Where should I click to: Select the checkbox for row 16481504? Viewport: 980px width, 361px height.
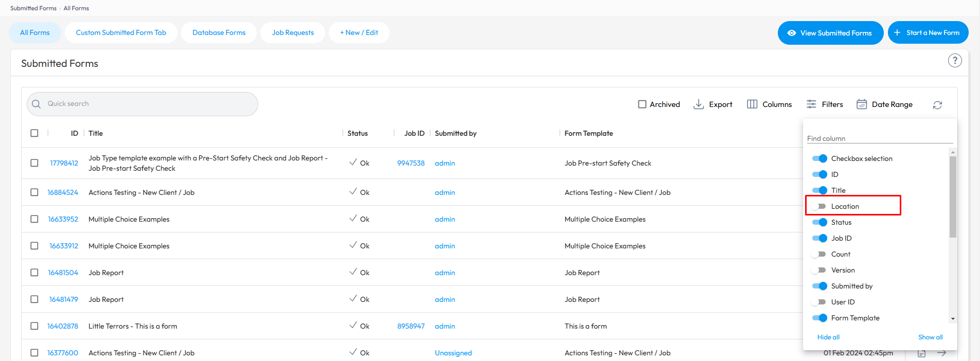pos(34,273)
